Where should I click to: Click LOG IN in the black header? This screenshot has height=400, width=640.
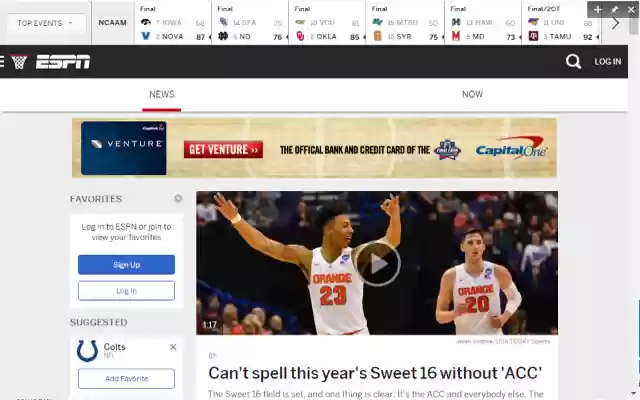607,62
